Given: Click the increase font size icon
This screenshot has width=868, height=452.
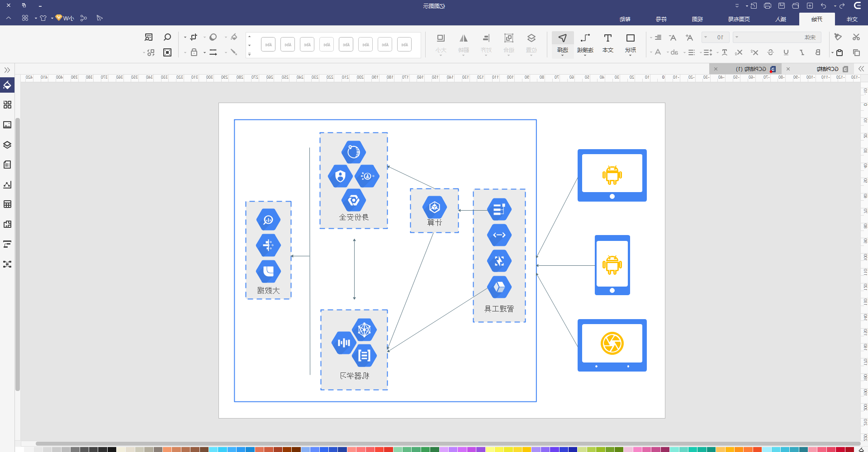Looking at the screenshot, I should (689, 38).
